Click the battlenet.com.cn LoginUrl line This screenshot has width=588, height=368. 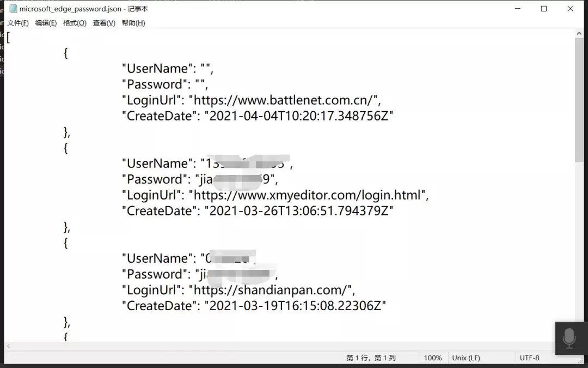point(251,100)
